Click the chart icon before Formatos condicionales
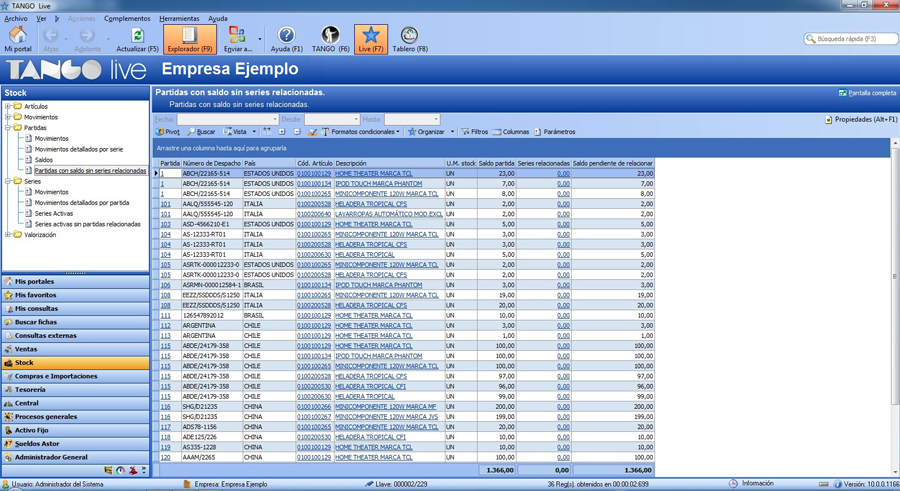900x491 pixels. point(312,132)
